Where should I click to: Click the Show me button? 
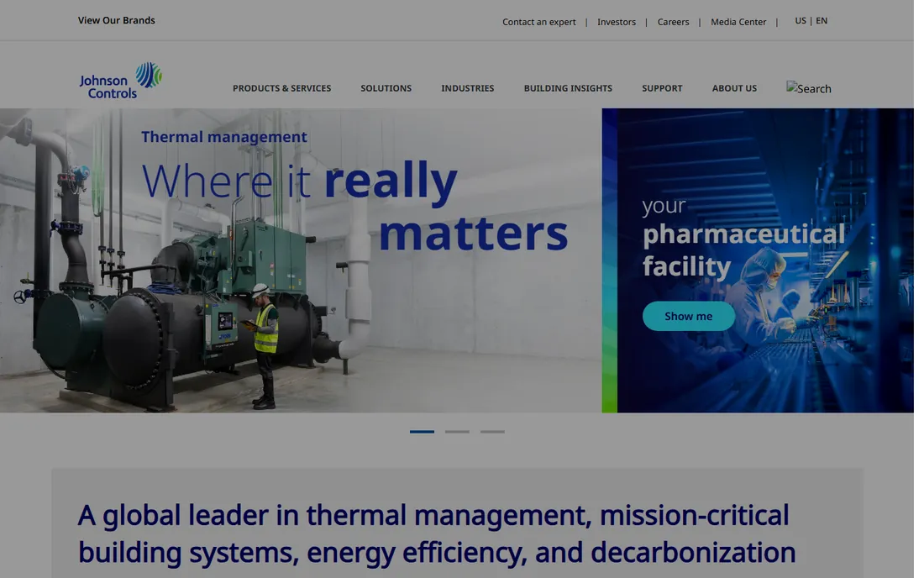688,317
